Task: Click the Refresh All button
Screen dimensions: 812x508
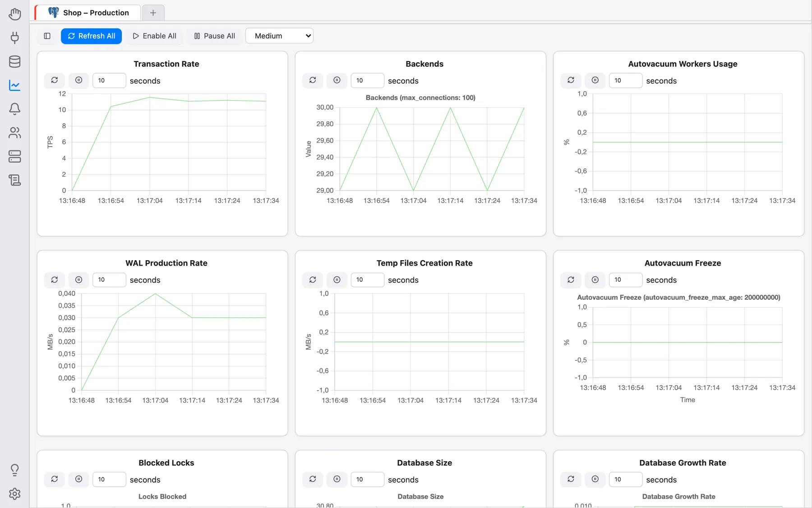Action: (x=91, y=36)
